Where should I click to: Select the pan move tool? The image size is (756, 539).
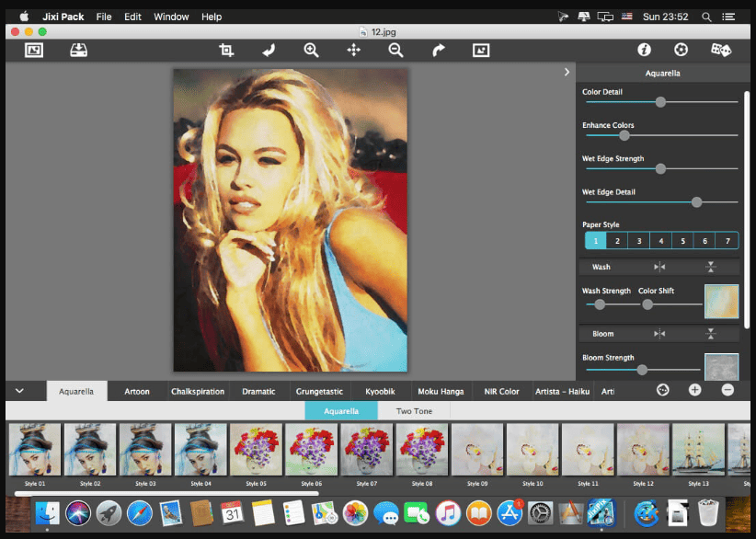353,51
